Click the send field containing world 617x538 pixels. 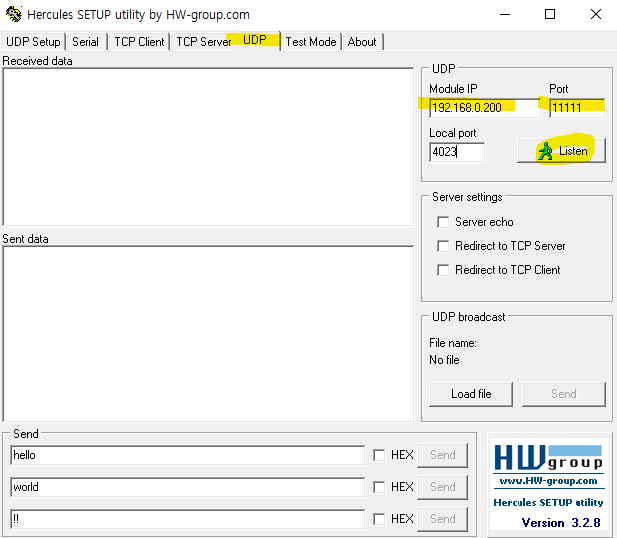(x=187, y=487)
